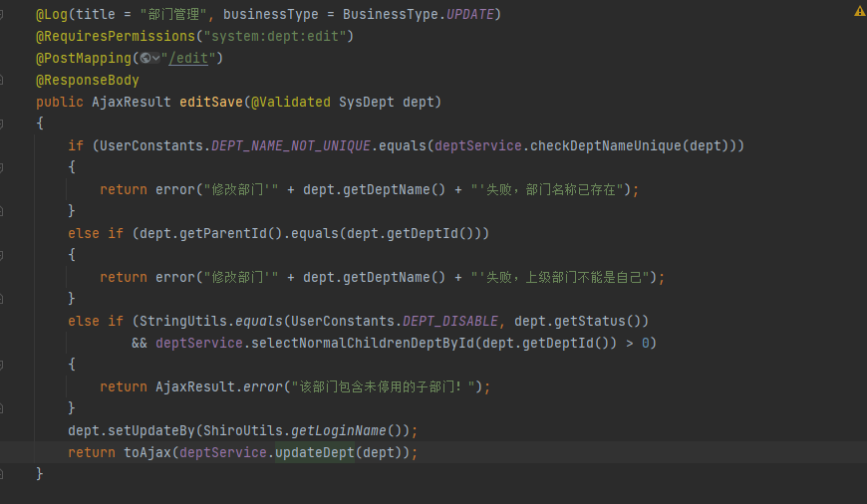This screenshot has height=504, width=867.
Task: Click the StringUtils class name
Action: 183,321
